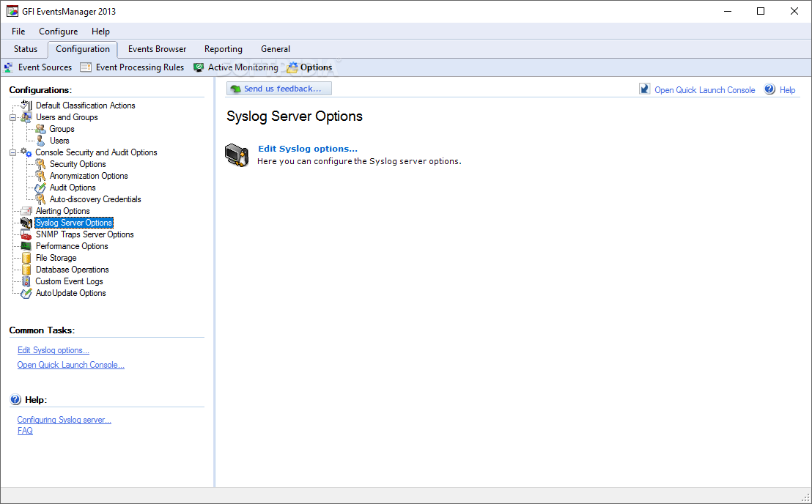Click Edit Syslog options under Common Tasks
This screenshot has height=504, width=812.
53,350
